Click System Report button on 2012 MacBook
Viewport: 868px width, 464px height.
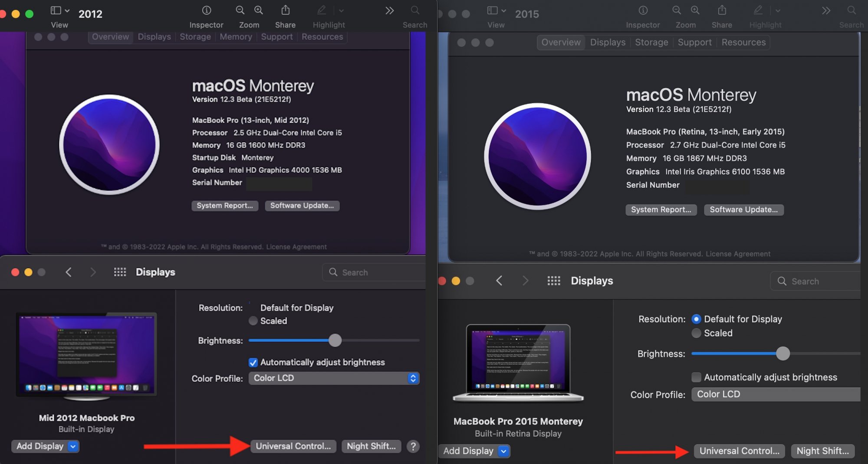tap(225, 206)
